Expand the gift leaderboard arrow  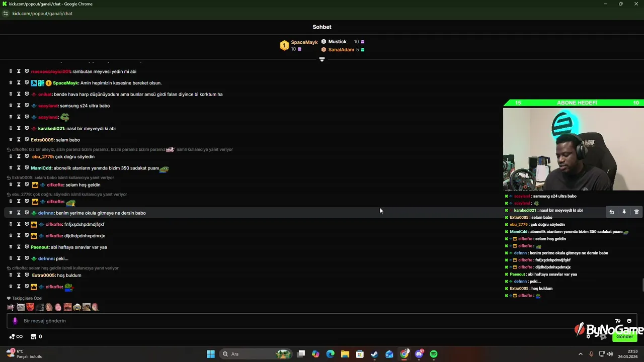click(322, 59)
